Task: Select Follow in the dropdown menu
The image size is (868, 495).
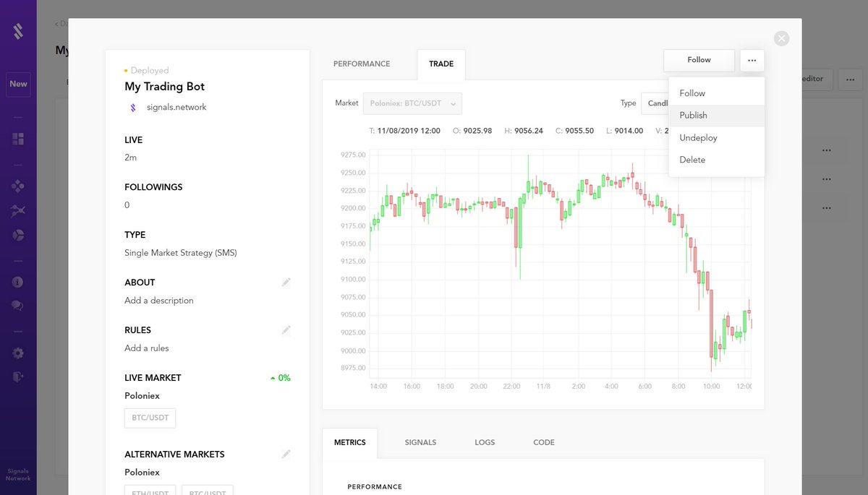Action: 717,93
